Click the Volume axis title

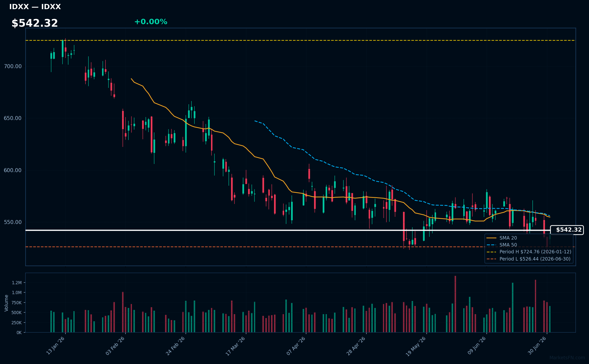[x=6, y=303]
